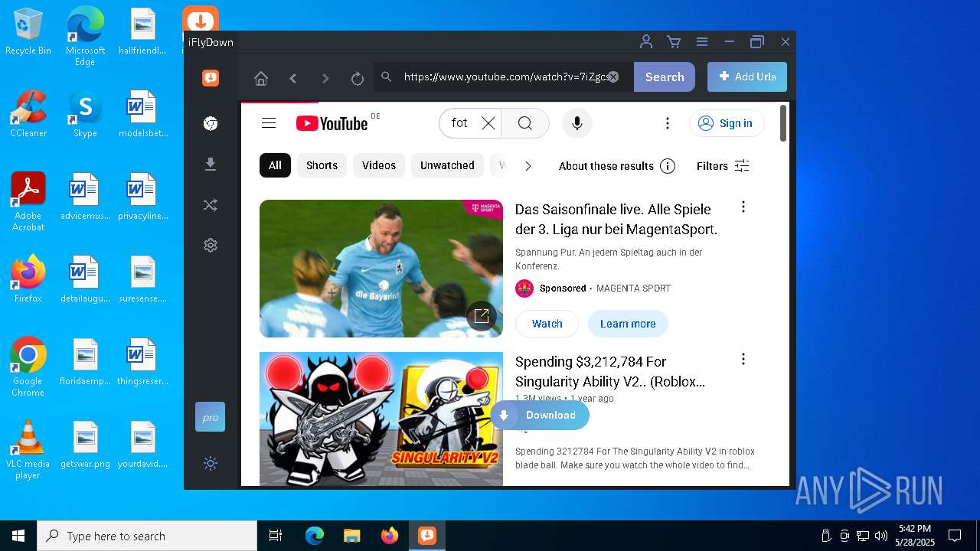Open external link icon on ad thumbnail
Viewport: 980px width, 551px height.
pyautogui.click(x=482, y=316)
